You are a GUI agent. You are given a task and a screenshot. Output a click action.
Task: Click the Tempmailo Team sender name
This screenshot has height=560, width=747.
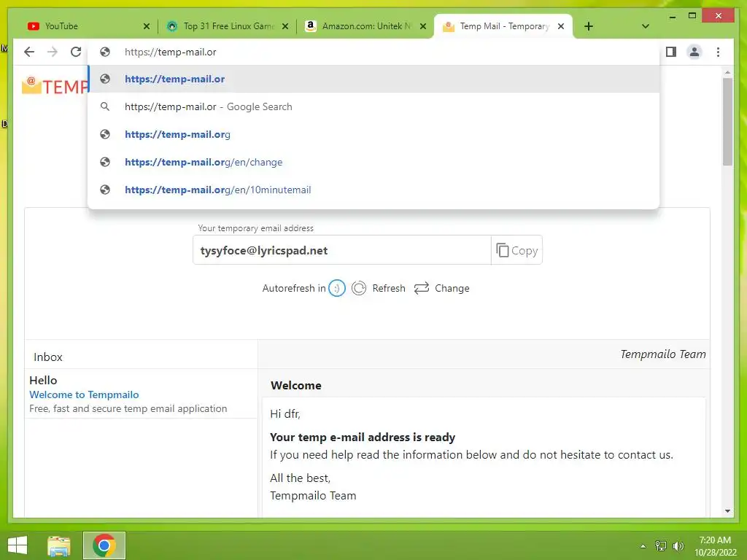click(x=662, y=354)
